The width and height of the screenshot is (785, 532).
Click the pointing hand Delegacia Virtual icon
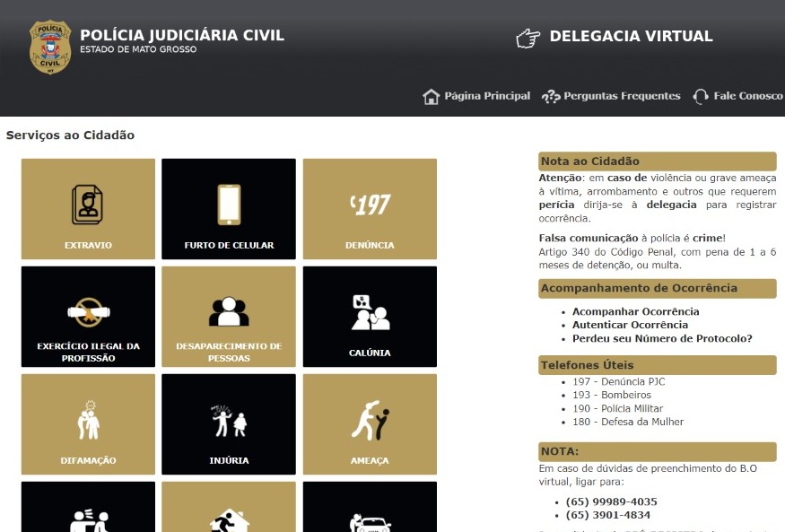tap(528, 38)
